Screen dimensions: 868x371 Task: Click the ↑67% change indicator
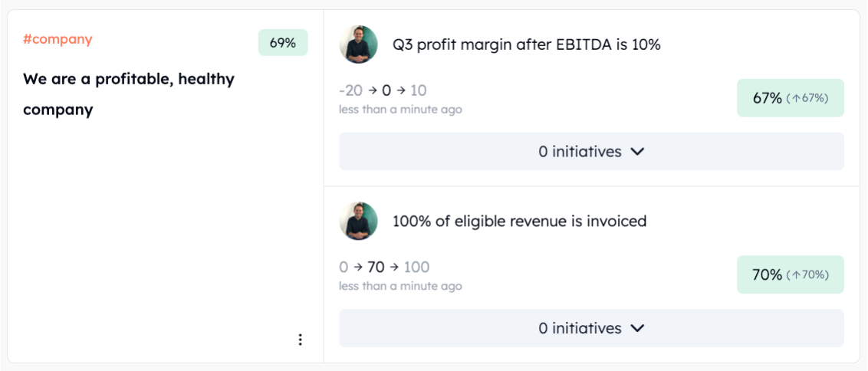click(807, 98)
